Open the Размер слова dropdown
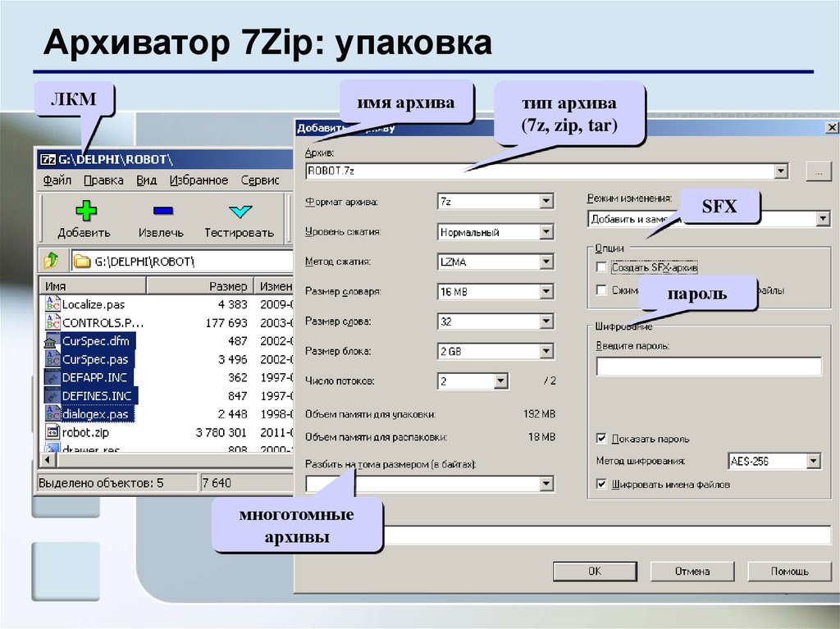The width and height of the screenshot is (840, 629). pyautogui.click(x=546, y=321)
